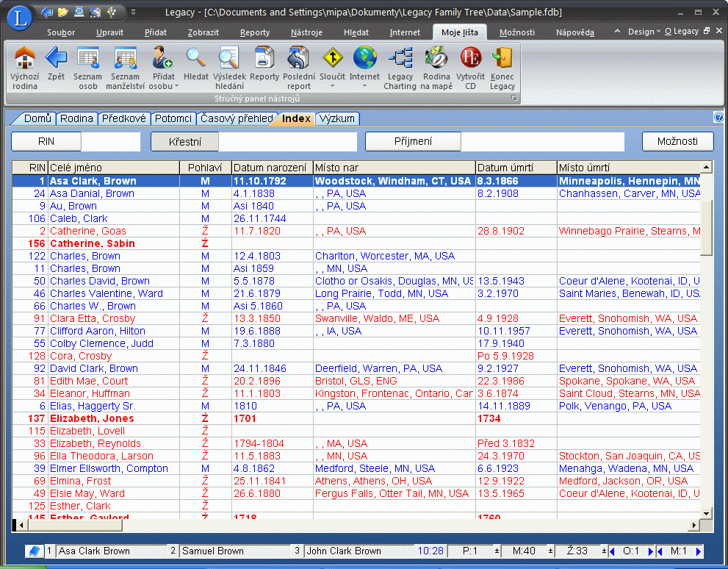Image resolution: width=728 pixels, height=569 pixels.
Task: Click the Internet globe icon
Action: pyautogui.click(x=364, y=57)
